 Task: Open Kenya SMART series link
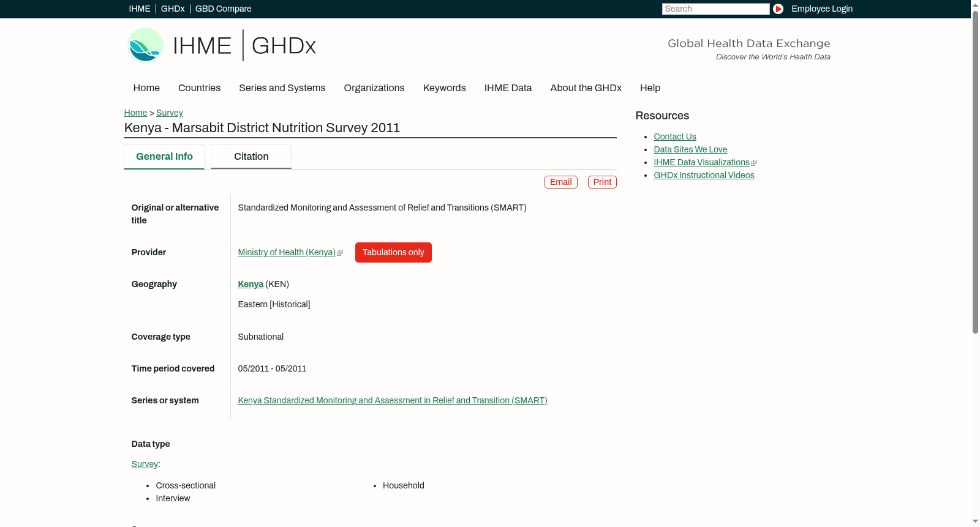pyautogui.click(x=393, y=400)
